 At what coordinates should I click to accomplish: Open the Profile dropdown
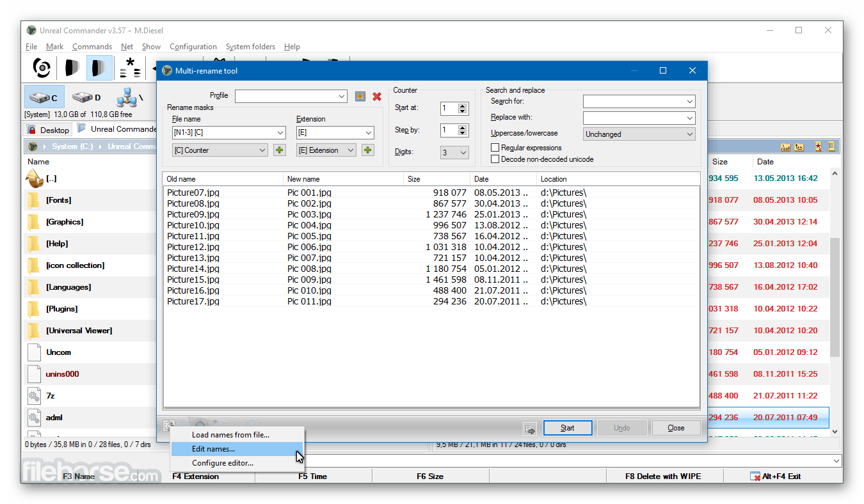pos(342,96)
